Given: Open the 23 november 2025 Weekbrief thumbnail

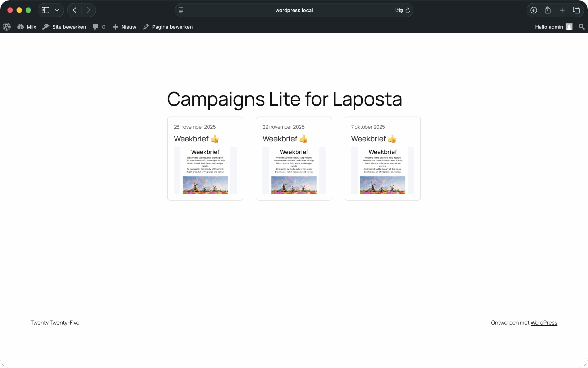Looking at the screenshot, I should tap(205, 170).
